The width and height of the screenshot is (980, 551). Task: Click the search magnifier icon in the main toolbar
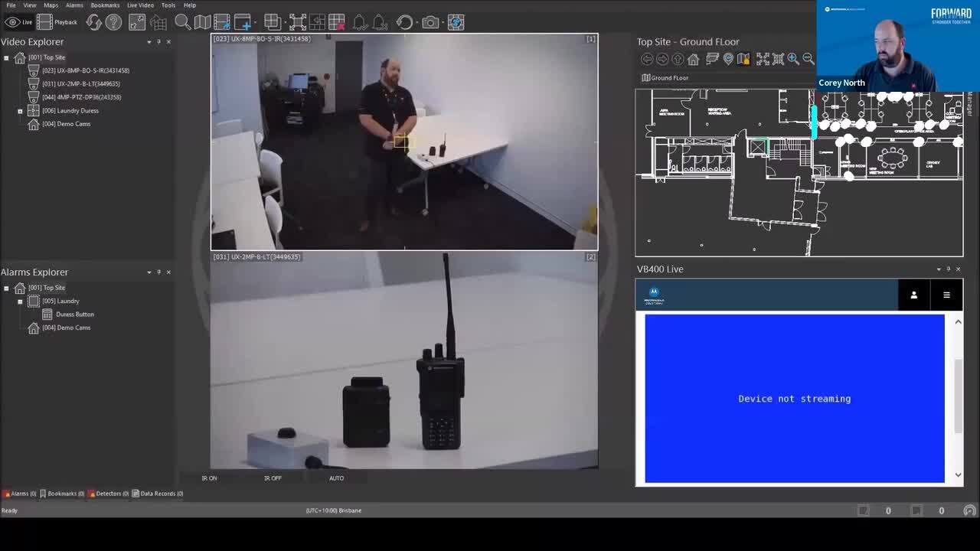[182, 22]
